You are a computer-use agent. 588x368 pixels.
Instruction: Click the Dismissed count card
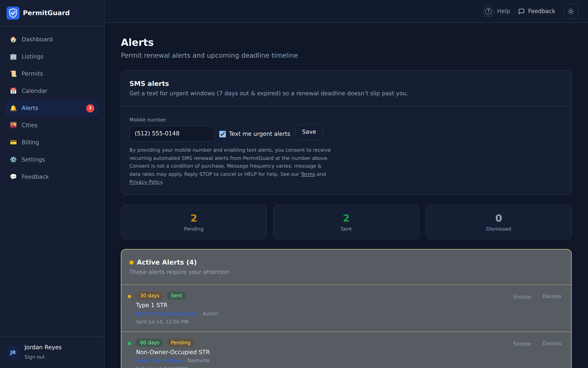coord(499,222)
